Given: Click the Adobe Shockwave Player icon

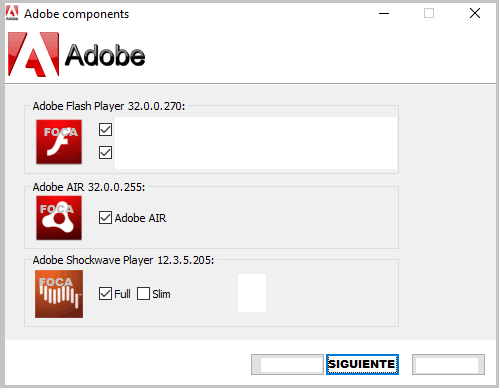Looking at the screenshot, I should (x=59, y=294).
